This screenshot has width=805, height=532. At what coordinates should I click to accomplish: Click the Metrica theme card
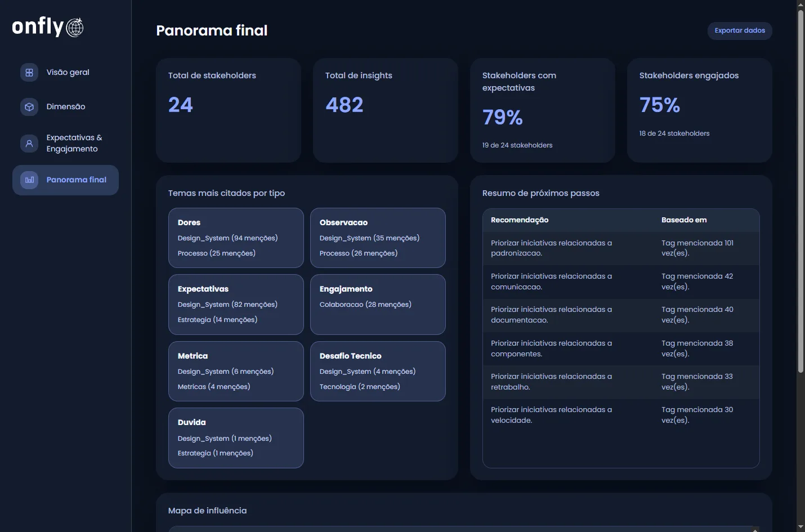(x=236, y=372)
